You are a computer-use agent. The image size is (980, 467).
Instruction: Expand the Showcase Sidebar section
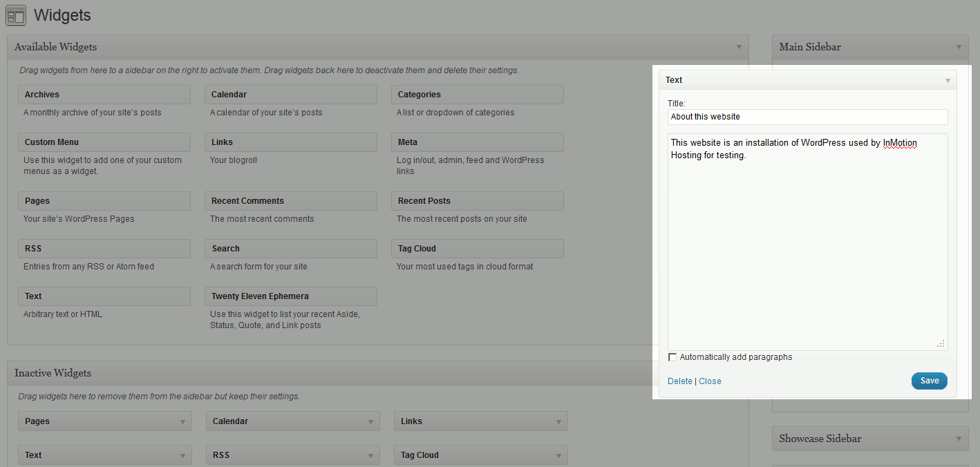click(x=958, y=439)
